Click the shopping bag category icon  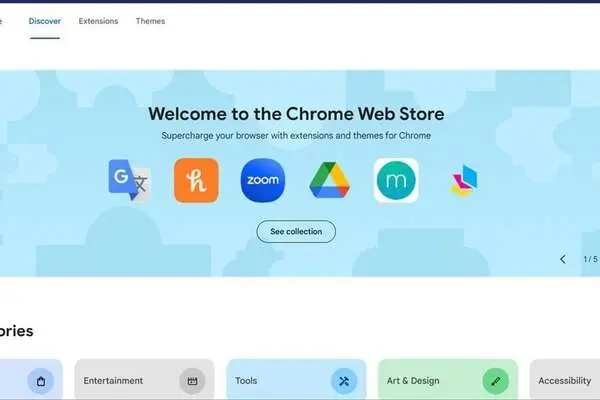pyautogui.click(x=41, y=381)
